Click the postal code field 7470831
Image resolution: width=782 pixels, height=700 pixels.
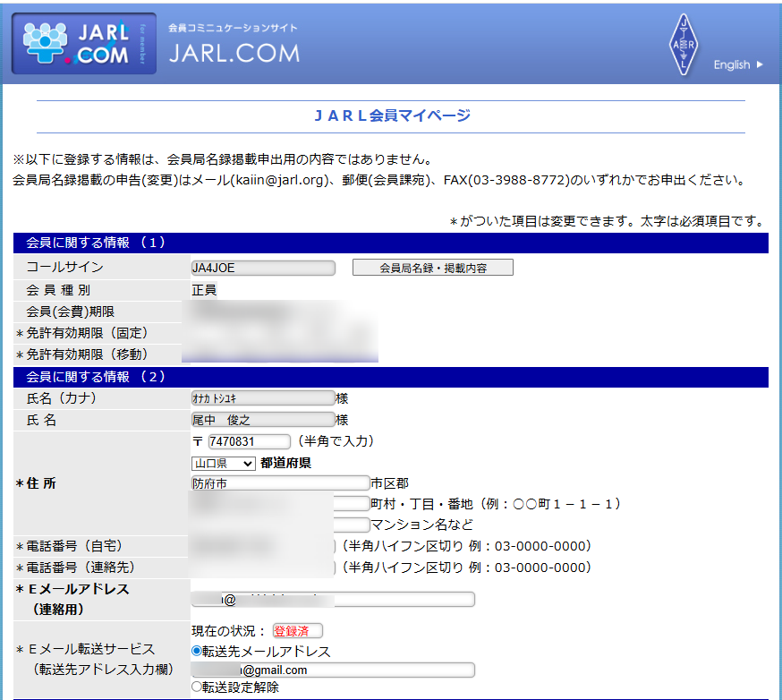point(249,441)
